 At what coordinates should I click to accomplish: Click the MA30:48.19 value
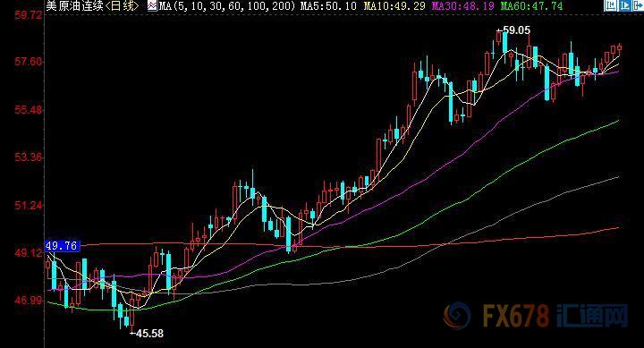click(463, 6)
